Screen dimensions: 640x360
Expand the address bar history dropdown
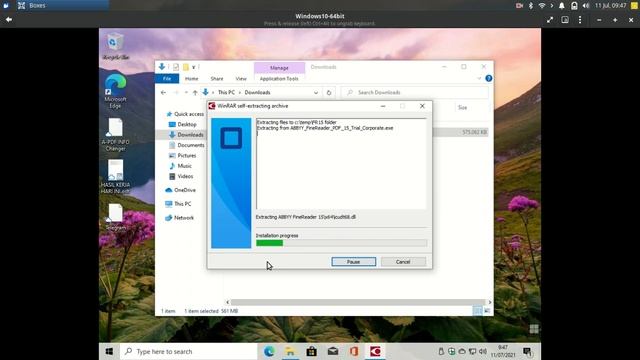click(x=316, y=93)
